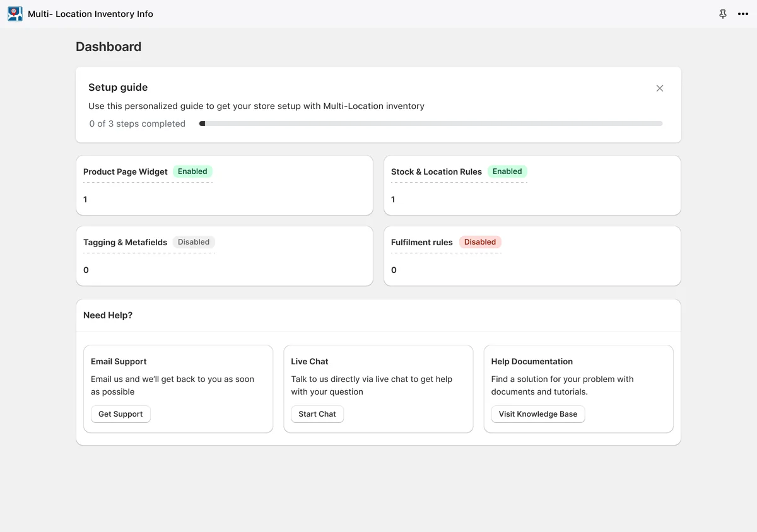This screenshot has height=532, width=757.
Task: Open Stock & Location Rules card title
Action: 437,171
